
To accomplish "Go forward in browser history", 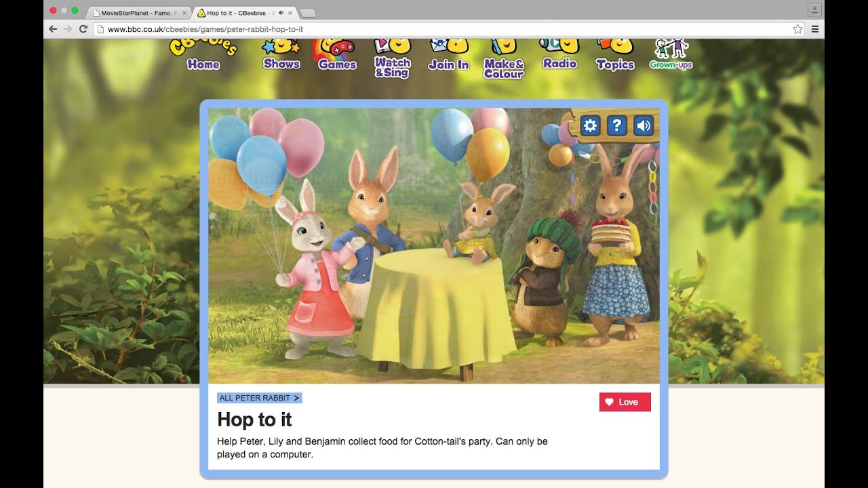I will pos(68,29).
